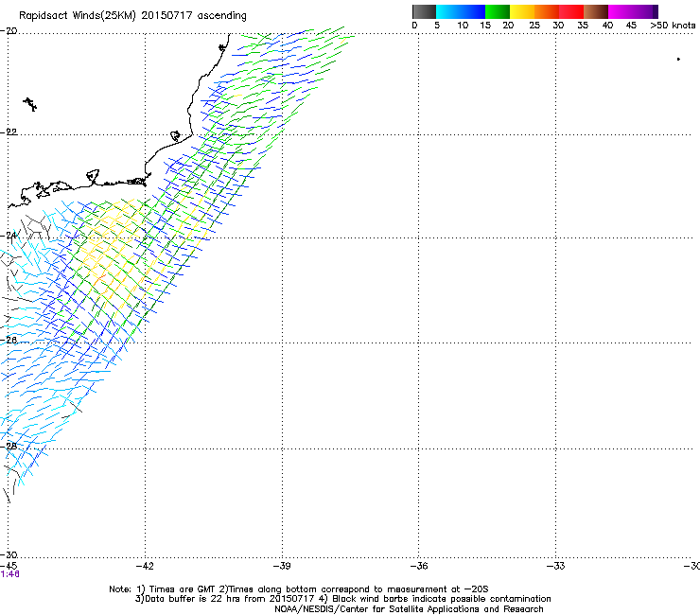The height and width of the screenshot is (615, 700).
Task: Click the legend label '45' under the color bar
Action: point(631,26)
